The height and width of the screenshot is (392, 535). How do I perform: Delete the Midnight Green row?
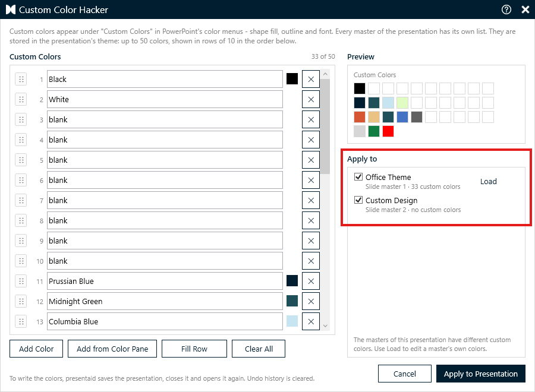311,301
